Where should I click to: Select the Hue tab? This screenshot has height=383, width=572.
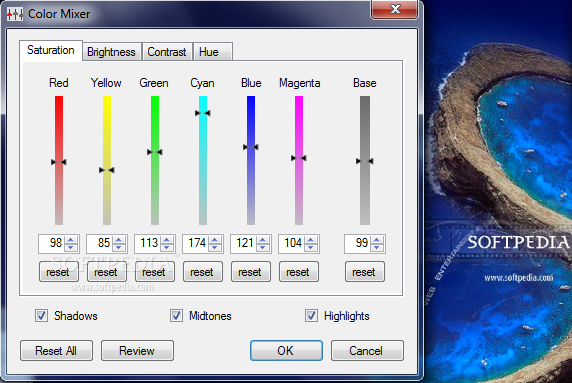[213, 52]
